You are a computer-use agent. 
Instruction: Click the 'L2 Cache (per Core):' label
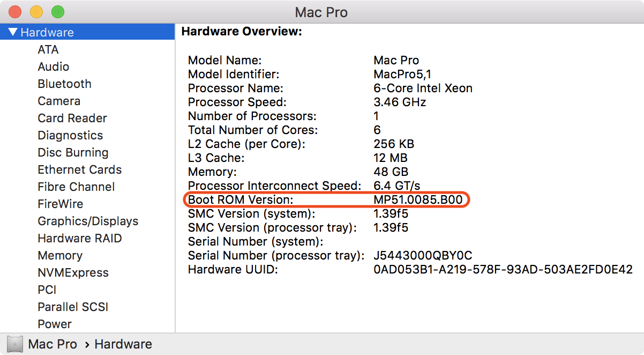point(247,144)
